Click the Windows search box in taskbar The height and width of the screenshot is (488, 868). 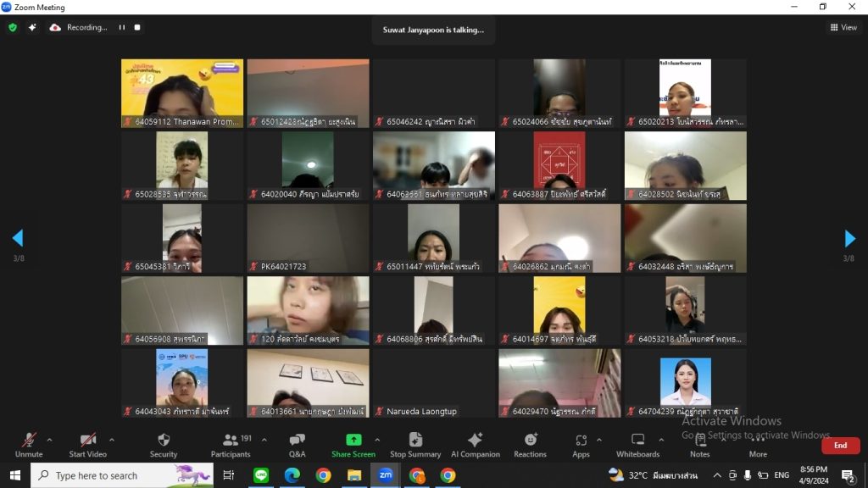(122, 475)
